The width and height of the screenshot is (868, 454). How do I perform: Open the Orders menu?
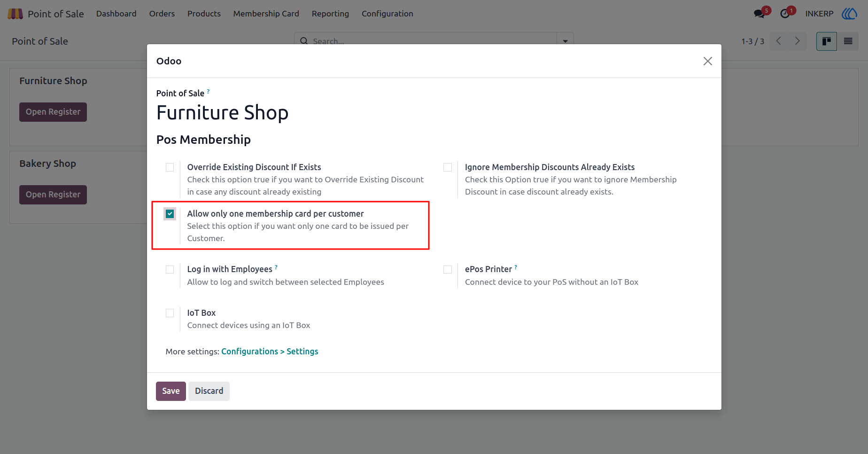click(162, 14)
